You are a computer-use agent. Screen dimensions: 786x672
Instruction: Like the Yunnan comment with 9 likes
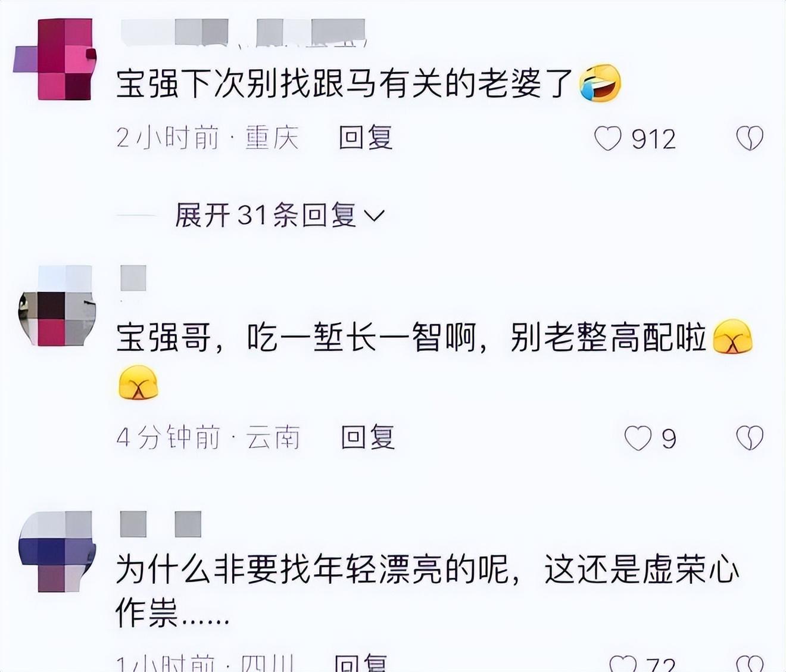click(x=637, y=438)
